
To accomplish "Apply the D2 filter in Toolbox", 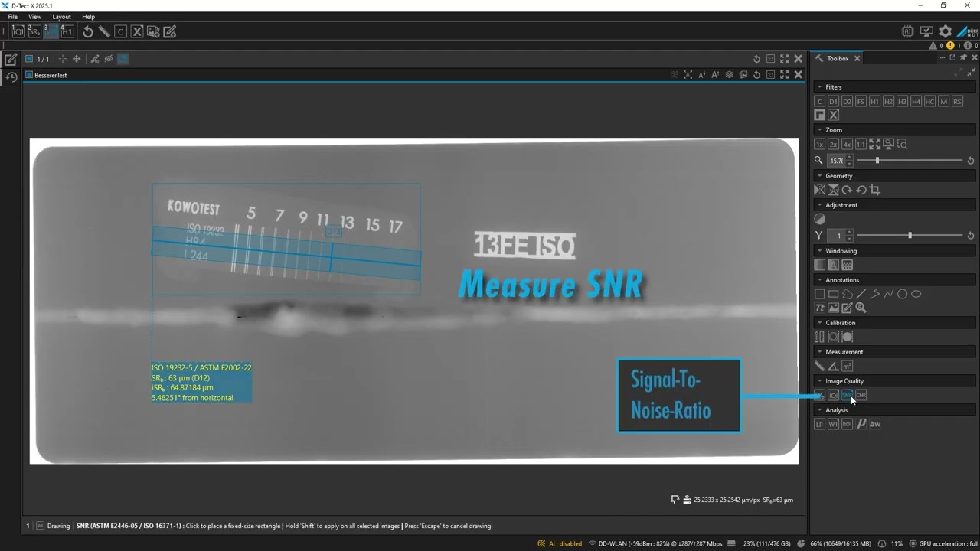I will (847, 101).
